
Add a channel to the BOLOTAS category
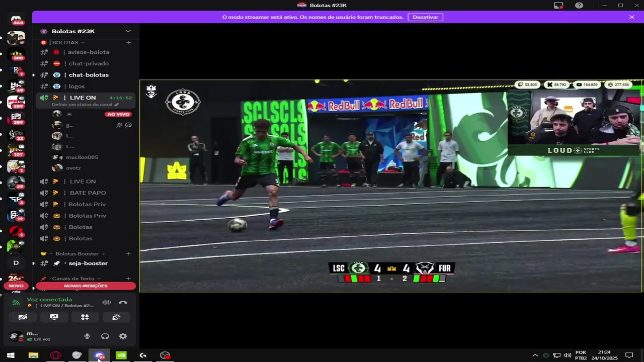point(128,43)
